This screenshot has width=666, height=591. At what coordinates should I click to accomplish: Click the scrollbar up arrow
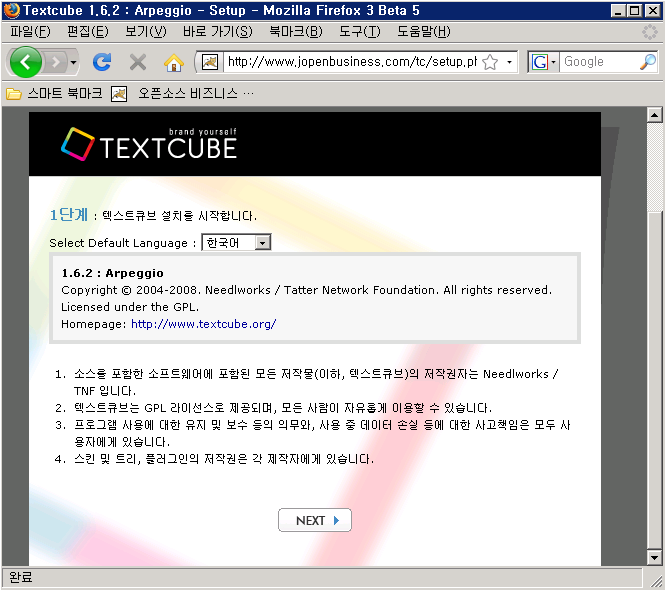point(655,115)
